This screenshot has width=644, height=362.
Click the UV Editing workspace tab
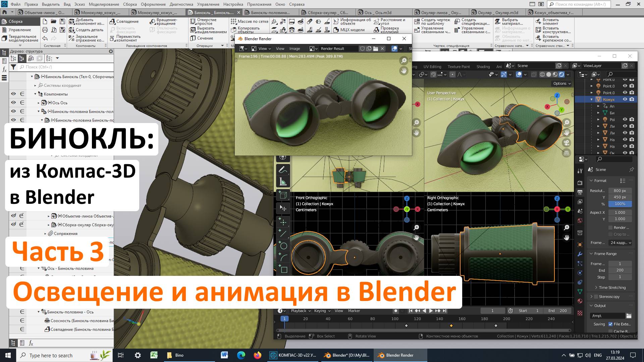tap(431, 66)
